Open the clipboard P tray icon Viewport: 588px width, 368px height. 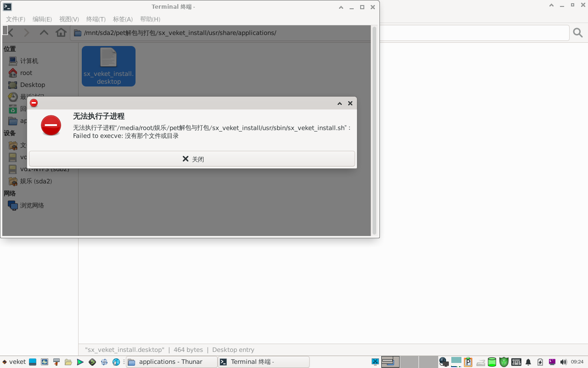pyautogui.click(x=468, y=362)
